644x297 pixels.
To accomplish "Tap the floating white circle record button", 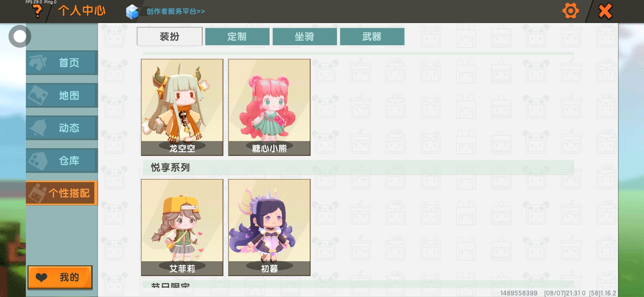I will pyautogui.click(x=20, y=36).
